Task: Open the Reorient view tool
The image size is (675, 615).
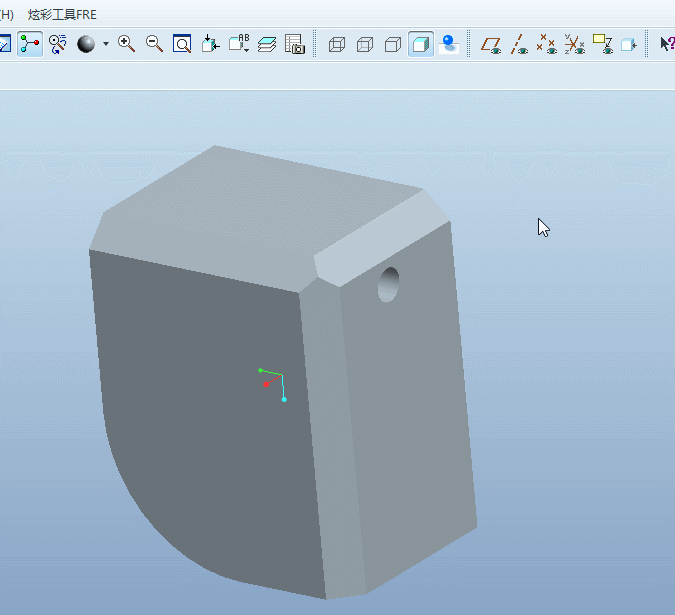Action: (x=210, y=43)
